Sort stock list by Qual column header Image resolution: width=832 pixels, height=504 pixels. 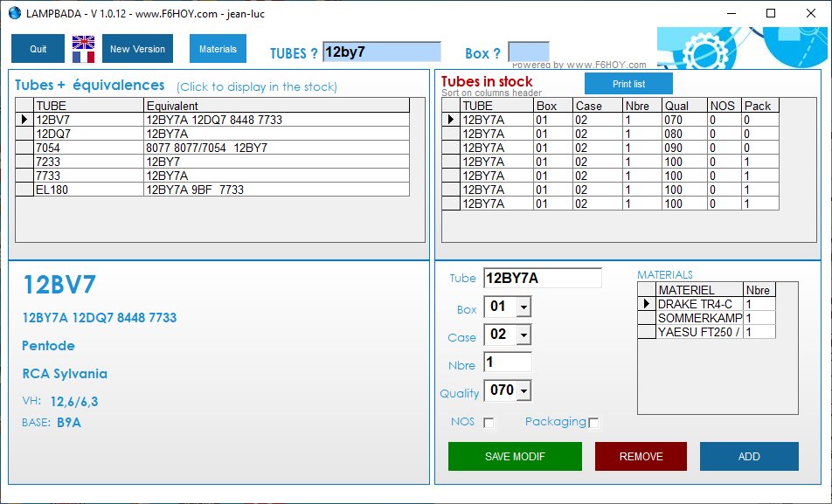[683, 106]
